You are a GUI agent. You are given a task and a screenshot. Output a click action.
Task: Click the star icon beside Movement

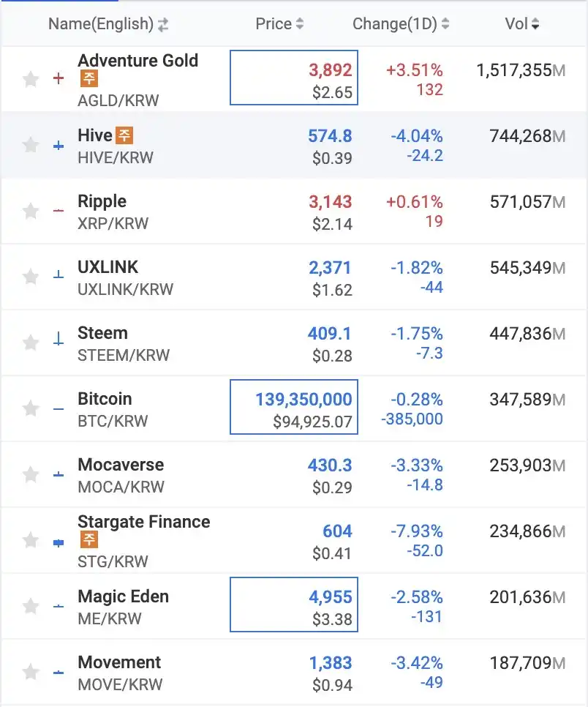pyautogui.click(x=31, y=672)
